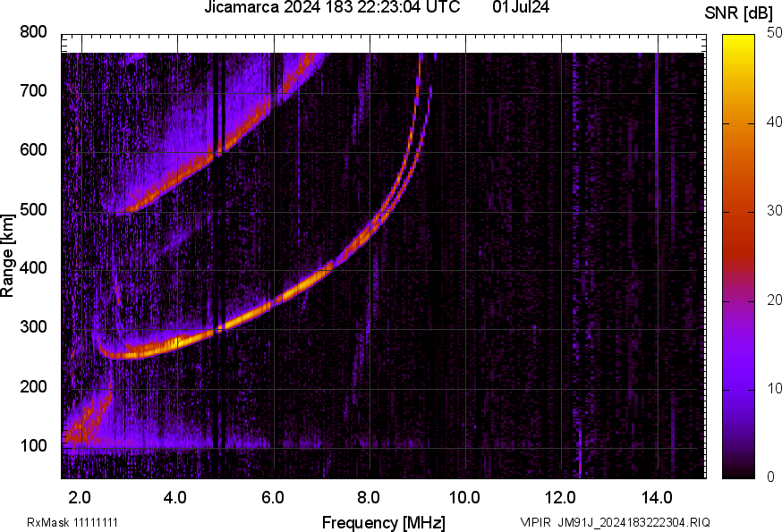Click the 'Range [km]' axis label
Viewport: 782px width, 532px height.
coord(7,256)
